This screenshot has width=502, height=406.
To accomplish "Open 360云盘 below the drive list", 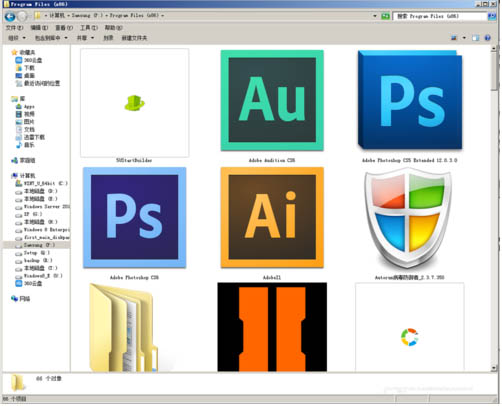I will click(29, 283).
